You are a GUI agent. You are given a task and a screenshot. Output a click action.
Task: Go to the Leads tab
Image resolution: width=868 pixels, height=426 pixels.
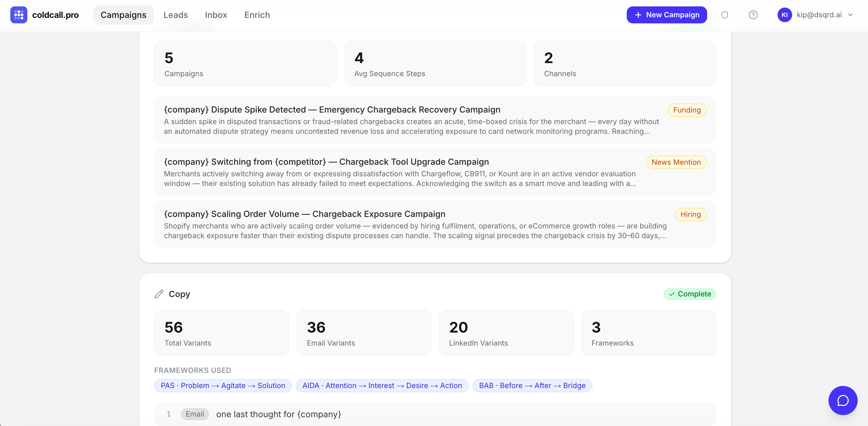pos(175,15)
